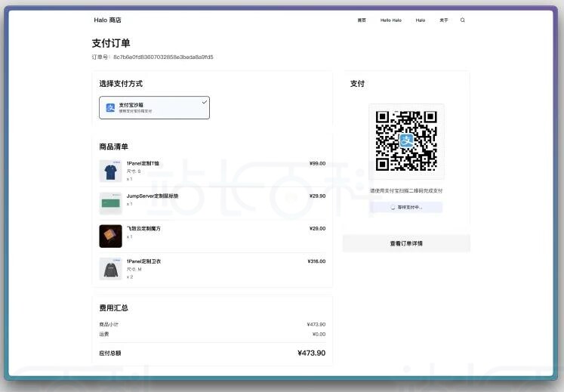Click the spinner in the waiting-for-payment status
Viewport: 564px width, 392px height.
[x=393, y=208]
